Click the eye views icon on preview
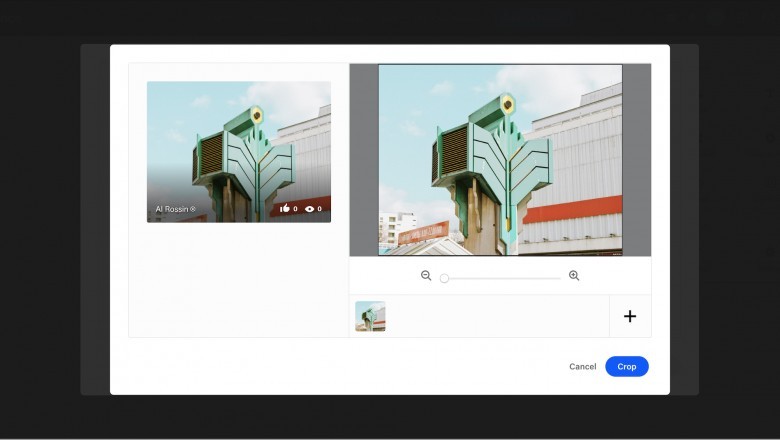Viewport: 780px width, 440px height. (310, 209)
